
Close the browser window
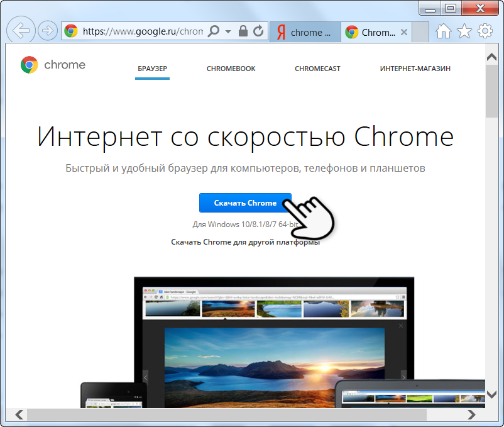(x=480, y=8)
